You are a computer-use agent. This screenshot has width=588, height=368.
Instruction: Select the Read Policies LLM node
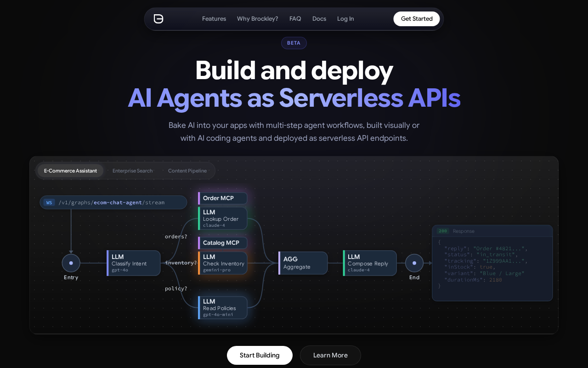coord(223,308)
